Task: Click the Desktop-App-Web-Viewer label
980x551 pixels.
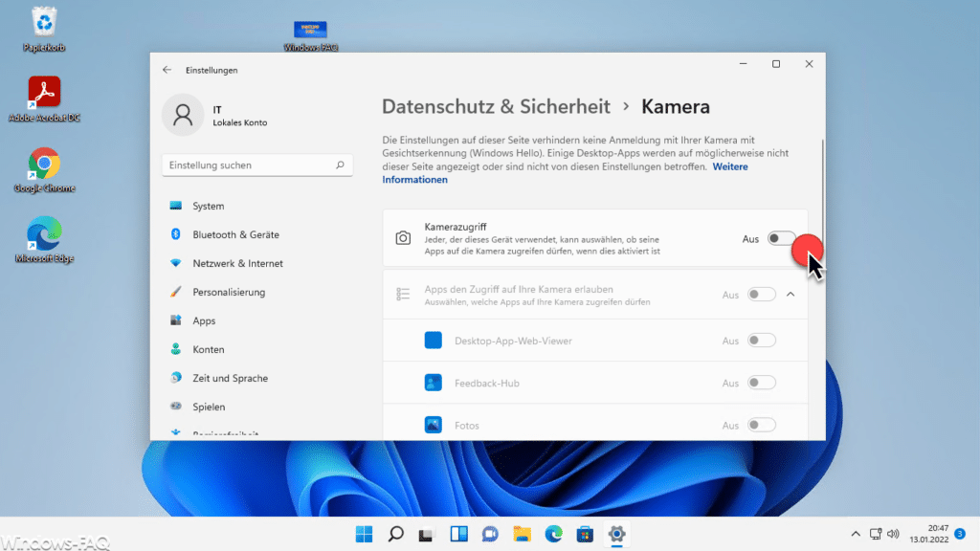Action: (x=513, y=341)
